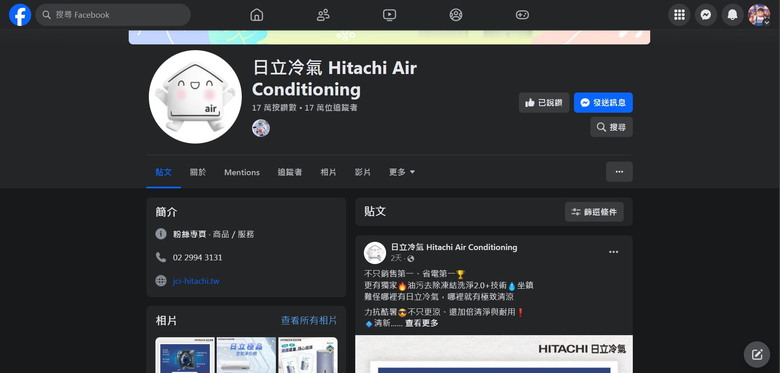The width and height of the screenshot is (780, 373).
Task: Select the 貼文 tab
Action: tap(164, 172)
